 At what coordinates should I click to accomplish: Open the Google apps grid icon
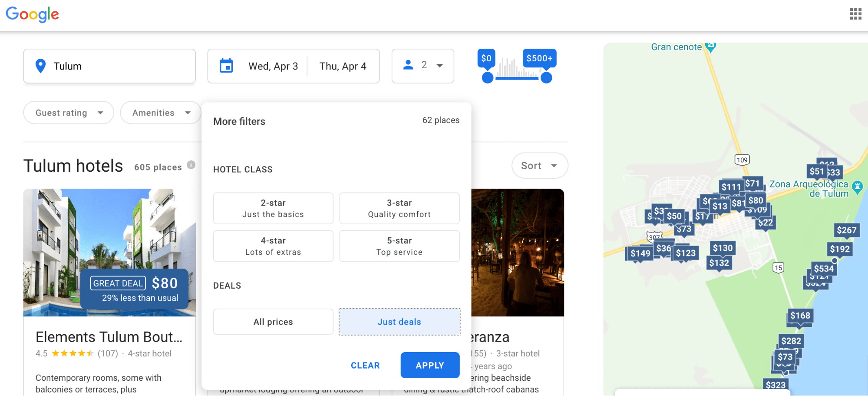tap(855, 14)
